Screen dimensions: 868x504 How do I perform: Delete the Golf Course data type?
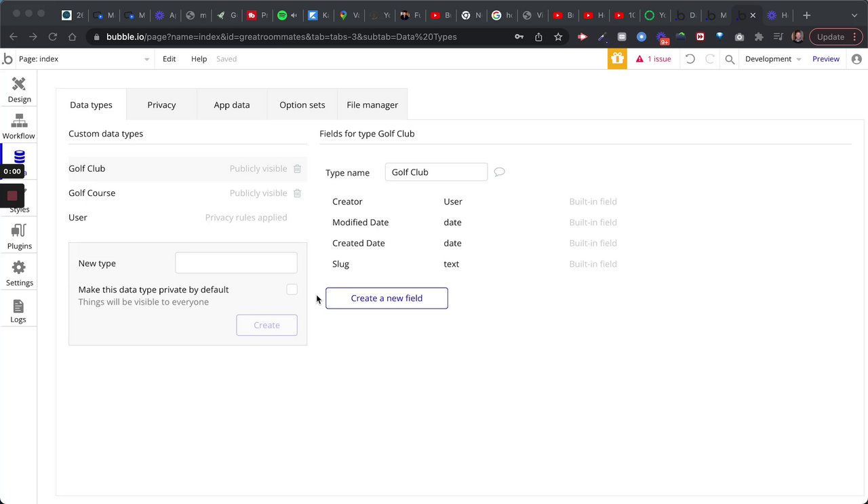[297, 193]
